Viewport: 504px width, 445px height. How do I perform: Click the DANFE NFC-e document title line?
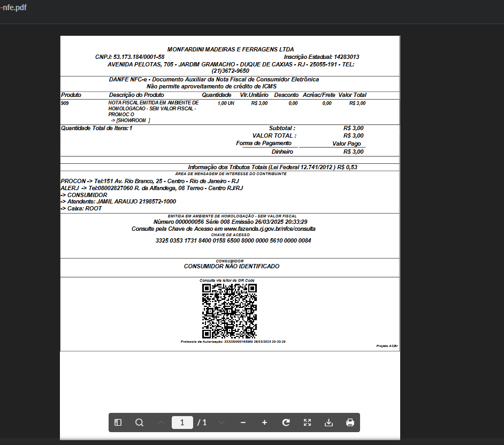click(x=214, y=79)
